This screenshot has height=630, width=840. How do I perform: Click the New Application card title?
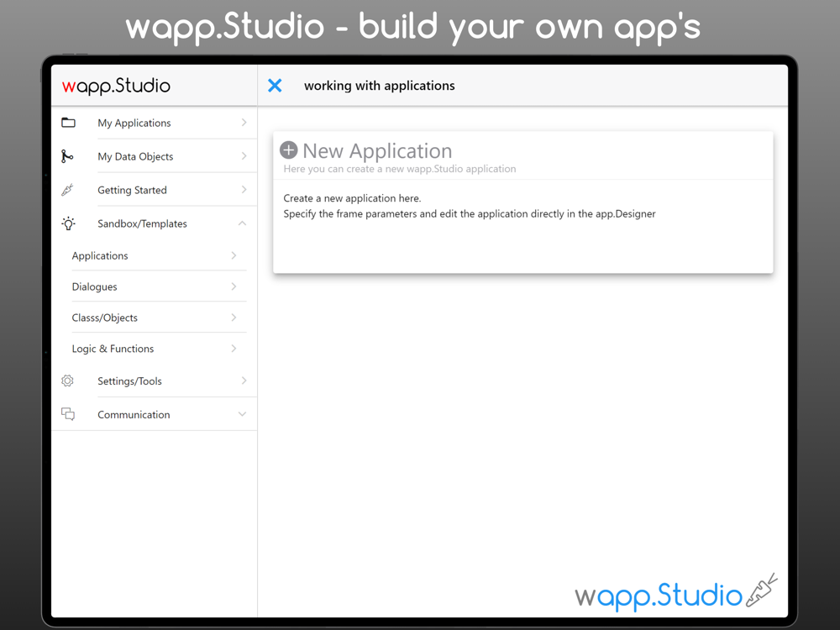(x=377, y=151)
